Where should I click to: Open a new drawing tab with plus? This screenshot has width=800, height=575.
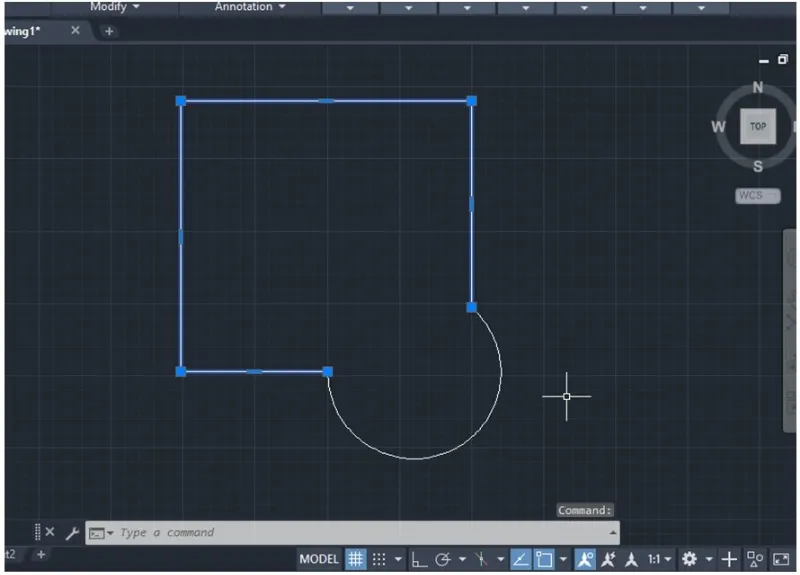pyautogui.click(x=109, y=32)
